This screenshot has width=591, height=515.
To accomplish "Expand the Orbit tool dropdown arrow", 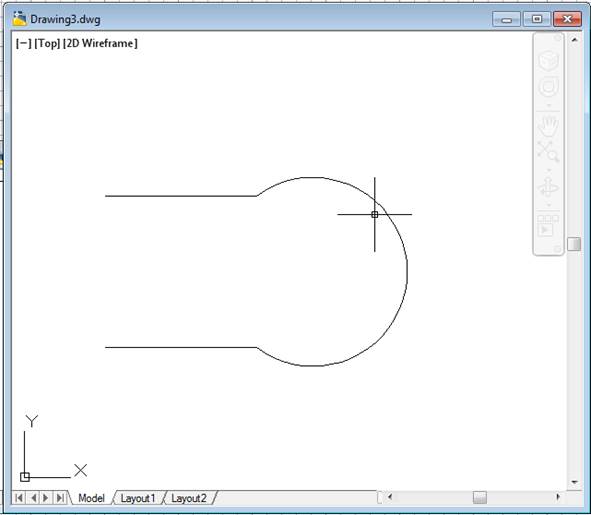I will tap(549, 205).
